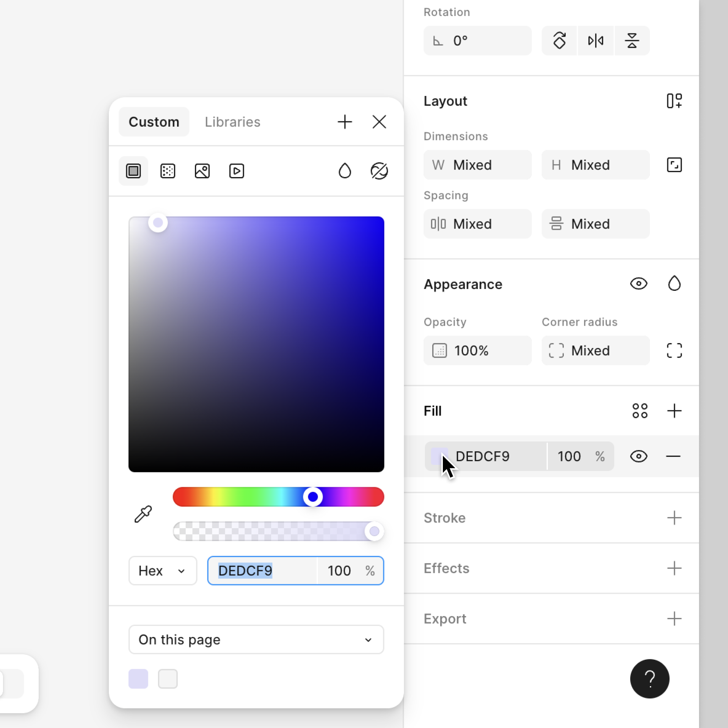Open the apply styles icon beside Fill
Image resolution: width=728 pixels, height=728 pixels.
tap(640, 411)
